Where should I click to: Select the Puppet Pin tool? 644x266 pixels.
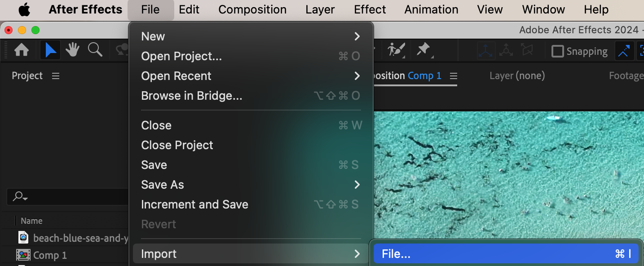tap(423, 50)
